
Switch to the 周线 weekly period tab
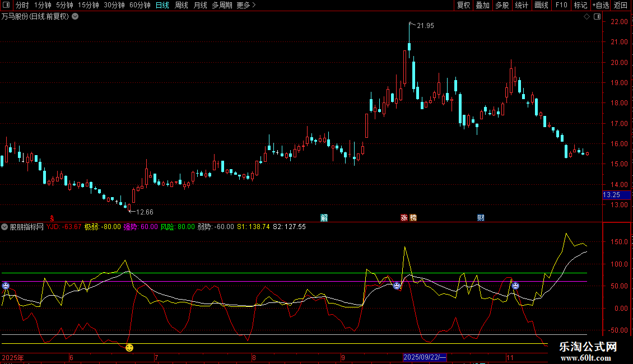pyautogui.click(x=181, y=6)
